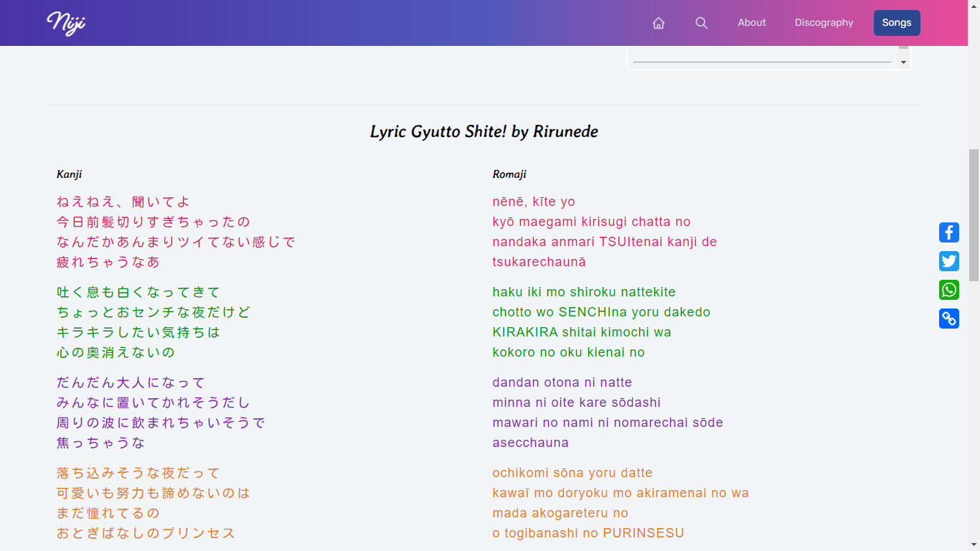Viewport: 980px width, 551px height.
Task: Share the lyrics on Facebook
Action: tap(949, 232)
